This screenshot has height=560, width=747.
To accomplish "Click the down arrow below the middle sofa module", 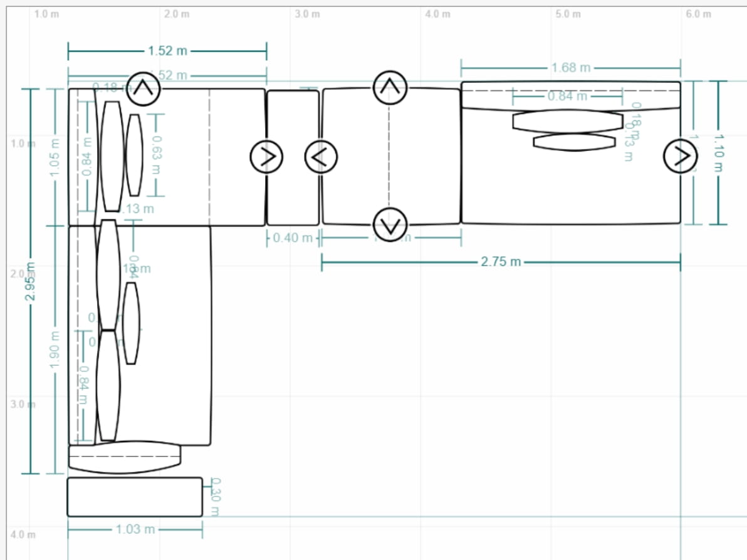I will click(x=390, y=225).
